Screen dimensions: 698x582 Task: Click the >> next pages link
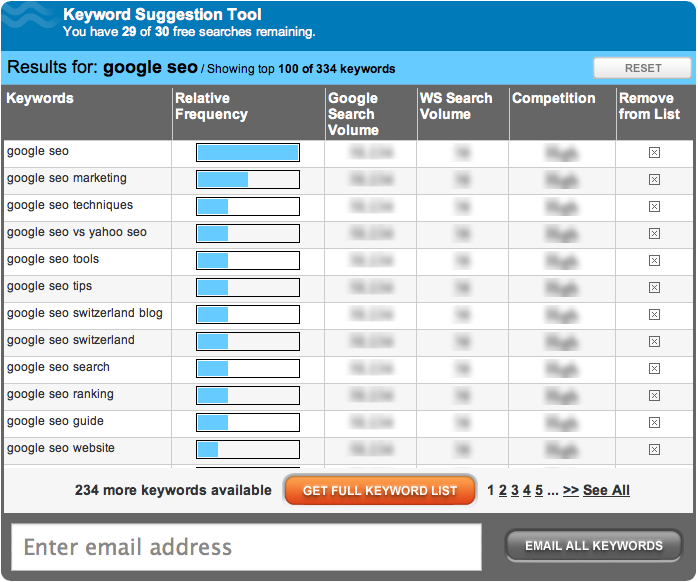(571, 490)
